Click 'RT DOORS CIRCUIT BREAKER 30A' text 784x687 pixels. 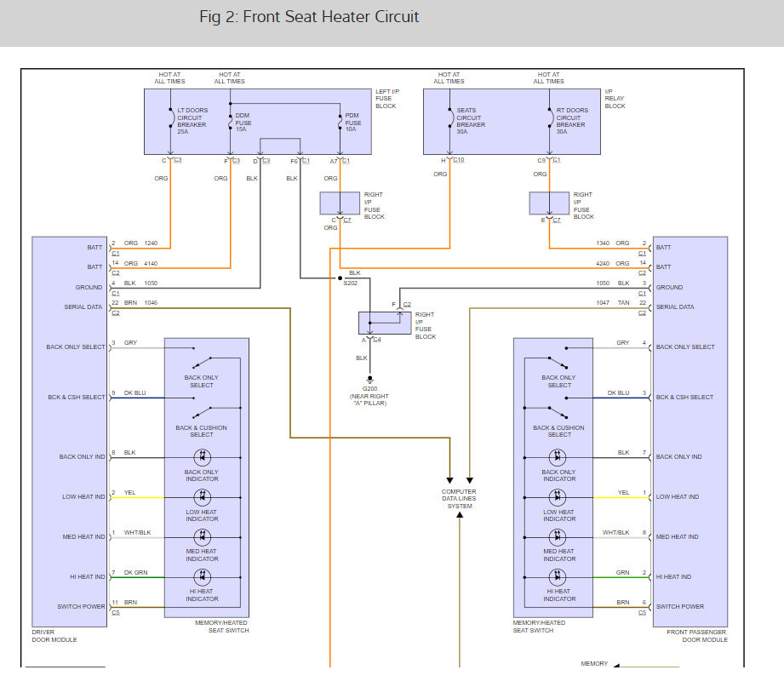(572, 121)
